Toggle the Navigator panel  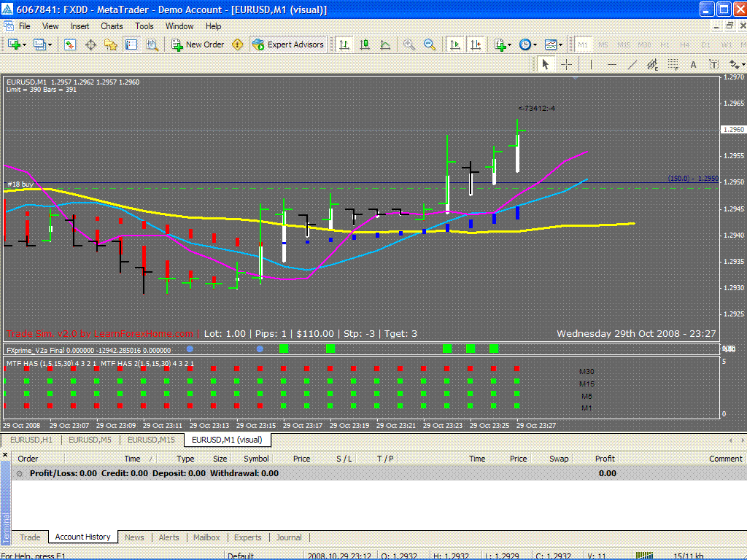(x=111, y=44)
